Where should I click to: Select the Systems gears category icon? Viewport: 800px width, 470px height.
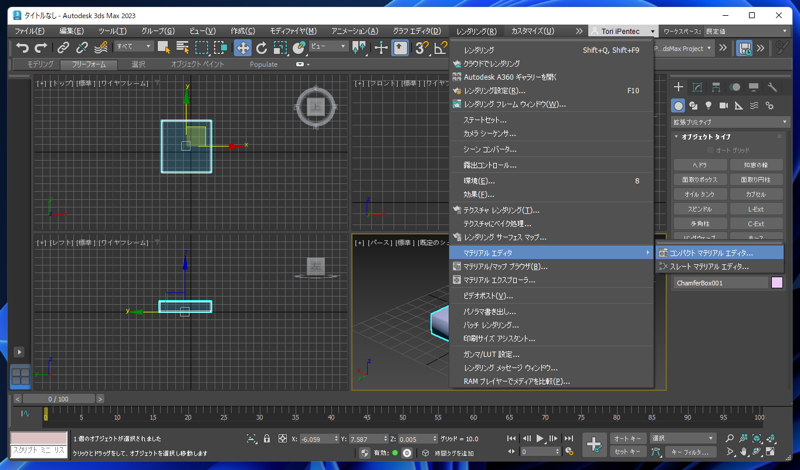769,106
